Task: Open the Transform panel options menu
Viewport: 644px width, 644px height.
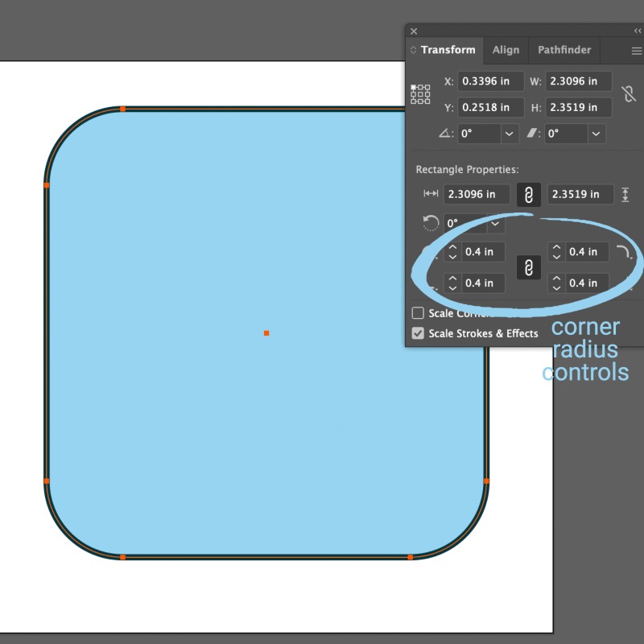Action: pos(636,50)
